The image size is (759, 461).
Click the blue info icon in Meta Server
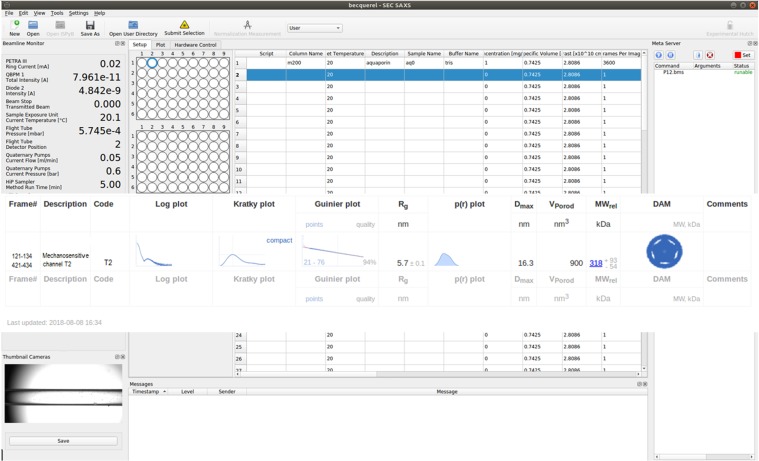click(698, 55)
